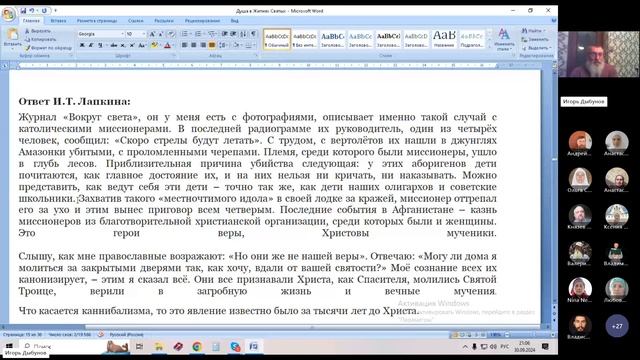Open Paragraph dialog launcher
This screenshot has width=640, height=360.
[x=257, y=56]
